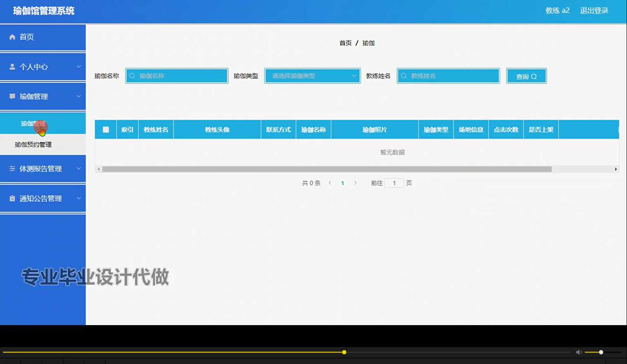
Task: Open breadcrumb 首页 link at page top
Action: click(345, 43)
